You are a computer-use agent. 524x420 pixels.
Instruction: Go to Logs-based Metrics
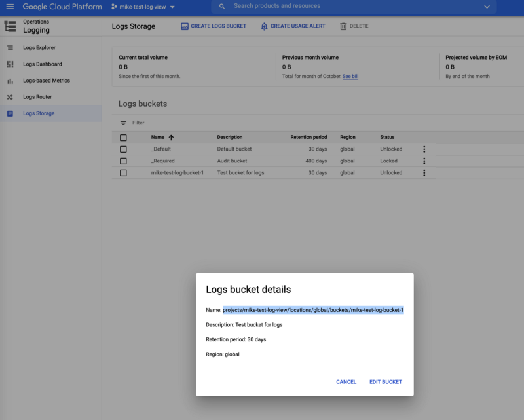[x=47, y=80]
